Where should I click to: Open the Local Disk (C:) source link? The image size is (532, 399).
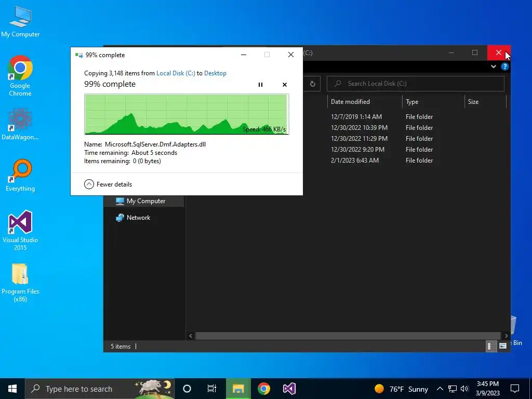[176, 73]
